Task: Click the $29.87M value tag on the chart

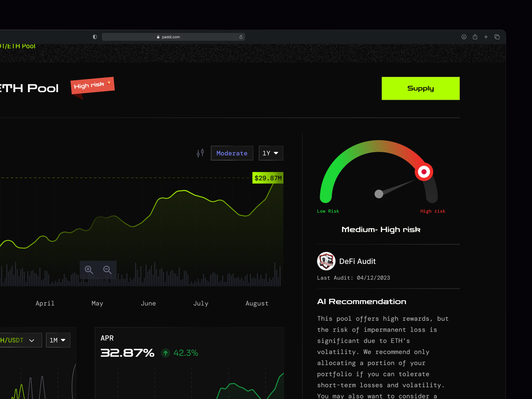Action: (x=268, y=178)
